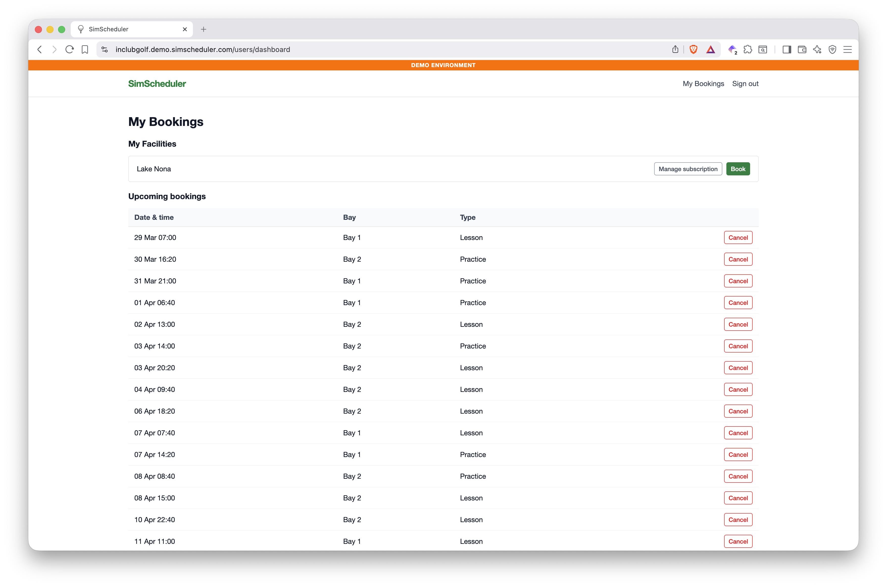Launch Leo AI with the sparkle icon
Image resolution: width=887 pixels, height=588 pixels.
click(817, 49)
